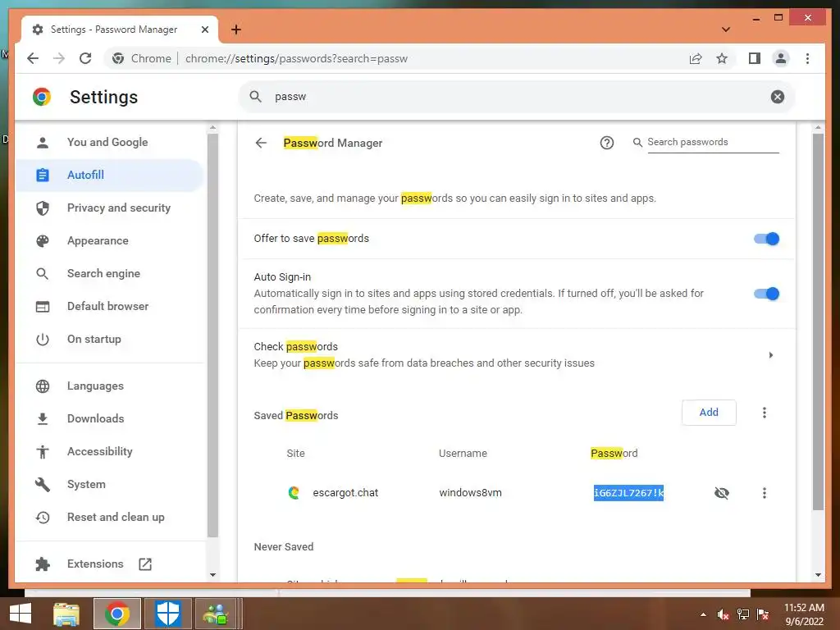Open the share page icon in address bar
The height and width of the screenshot is (630, 840).
(x=696, y=58)
